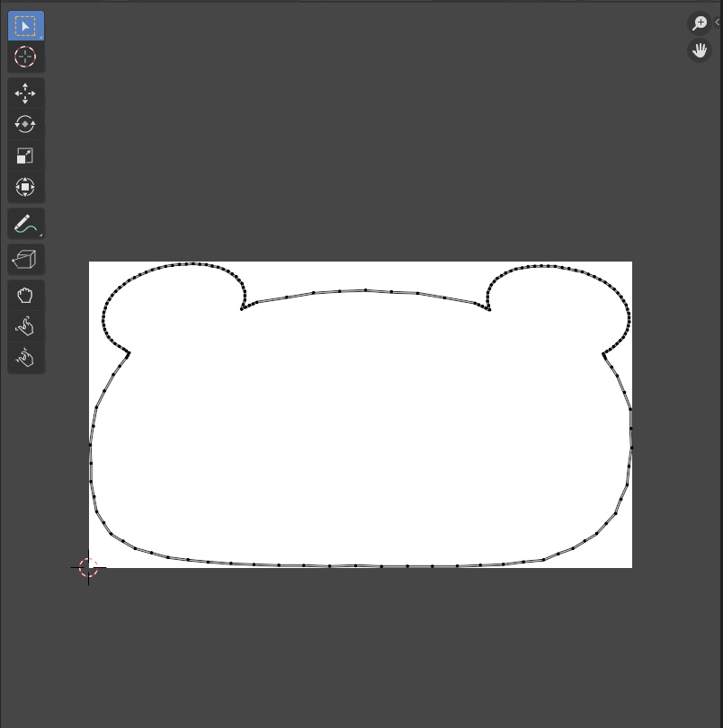The width and height of the screenshot is (723, 728).
Task: Select the Rip Region cube tool
Action: tap(25, 260)
